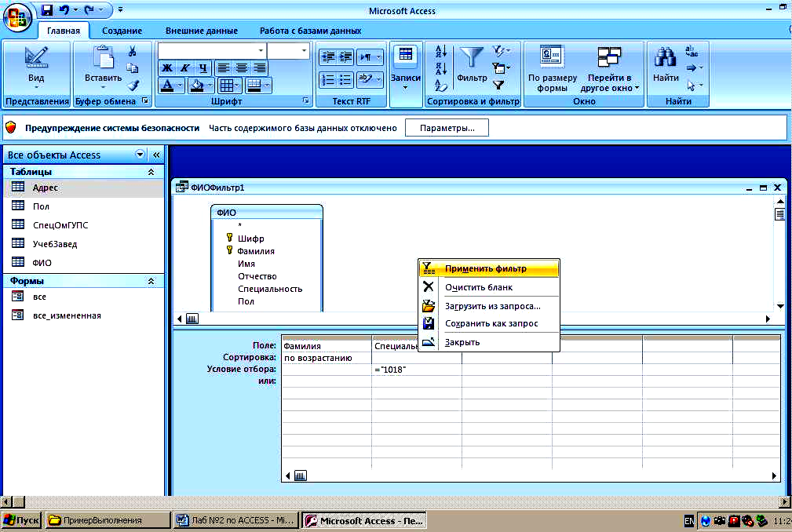Toggle bold Ж formatting
Image resolution: width=792 pixels, height=532 pixels.
(167, 67)
